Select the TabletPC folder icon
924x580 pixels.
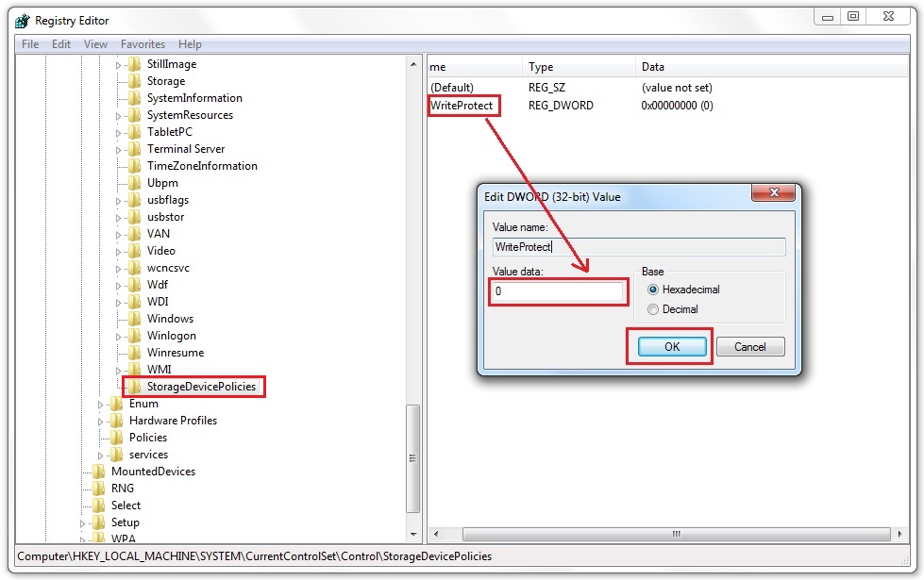(x=134, y=132)
